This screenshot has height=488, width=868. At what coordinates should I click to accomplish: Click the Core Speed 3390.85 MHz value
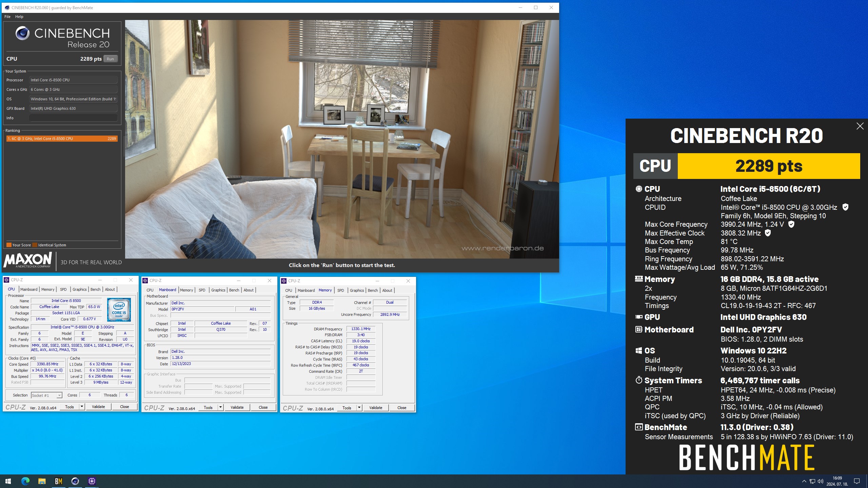coord(47,364)
